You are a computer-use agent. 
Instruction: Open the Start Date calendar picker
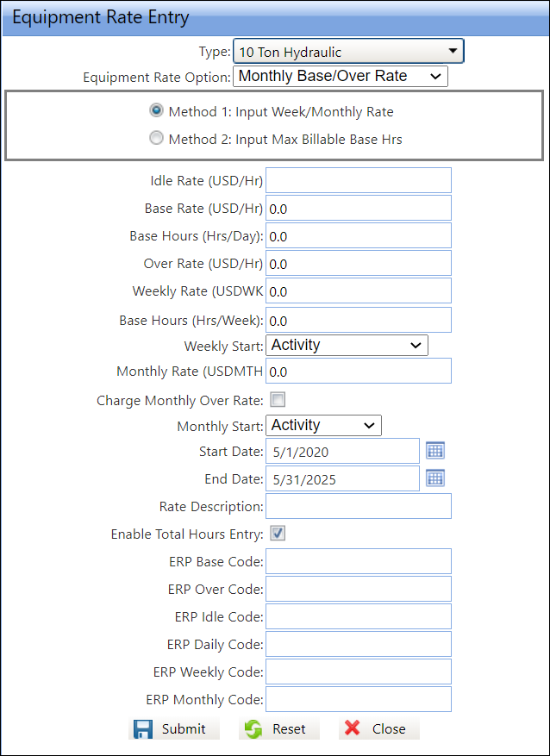tap(435, 451)
